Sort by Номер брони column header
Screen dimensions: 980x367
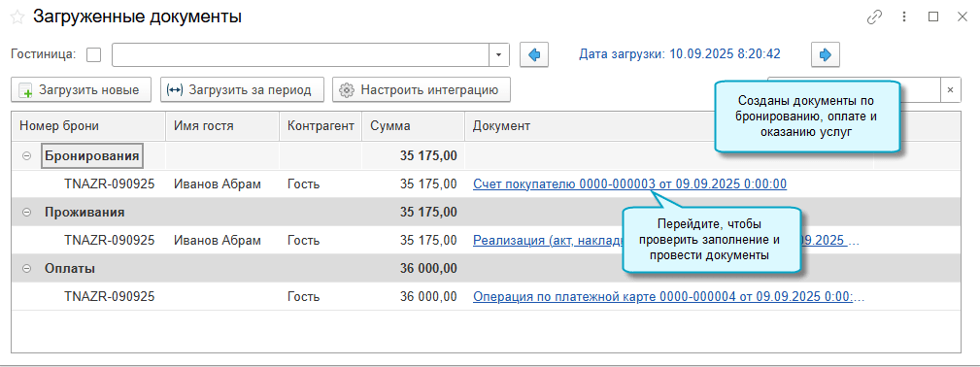pos(88,126)
